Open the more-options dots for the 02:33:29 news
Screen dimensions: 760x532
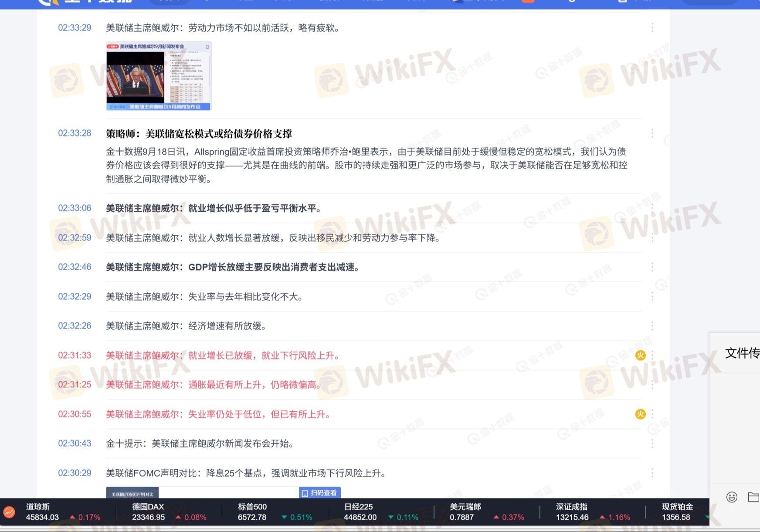point(652,28)
